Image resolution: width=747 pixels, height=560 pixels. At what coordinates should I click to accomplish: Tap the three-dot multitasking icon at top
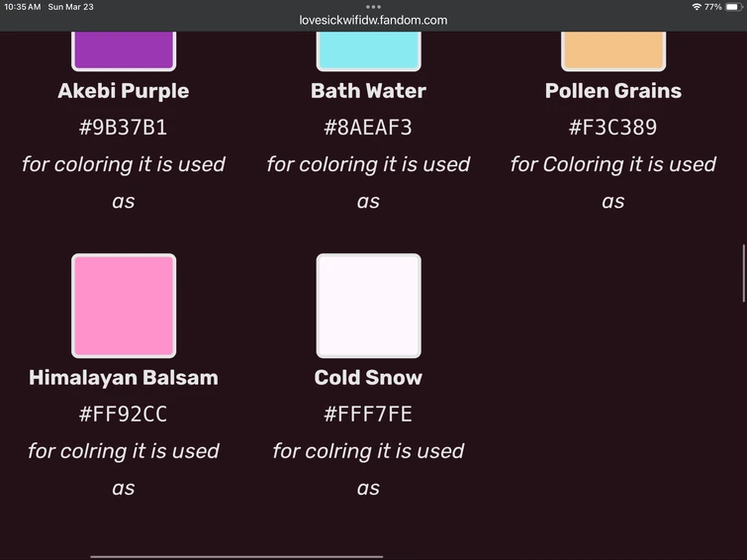[373, 7]
